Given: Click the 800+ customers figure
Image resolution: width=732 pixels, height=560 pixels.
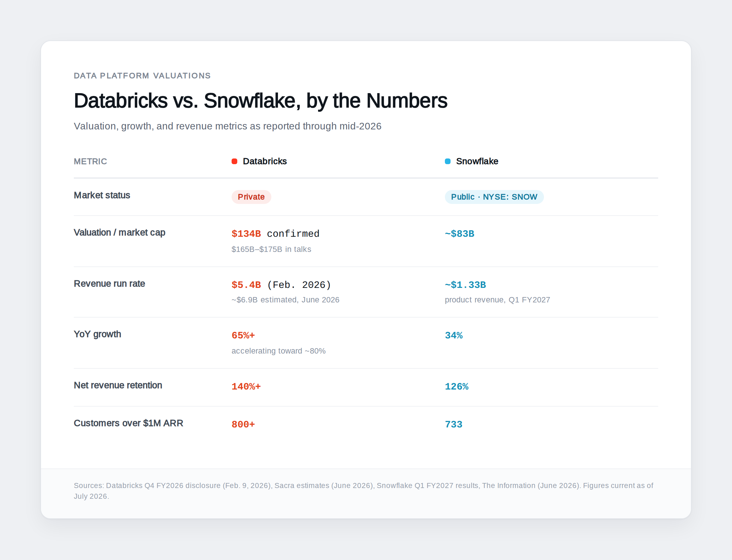Looking at the screenshot, I should point(243,424).
